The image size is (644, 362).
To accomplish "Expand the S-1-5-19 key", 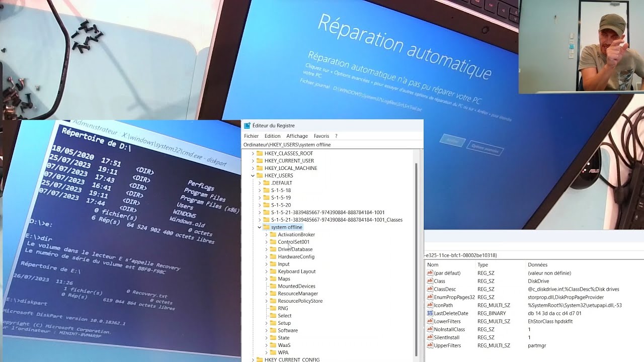I will (x=260, y=198).
